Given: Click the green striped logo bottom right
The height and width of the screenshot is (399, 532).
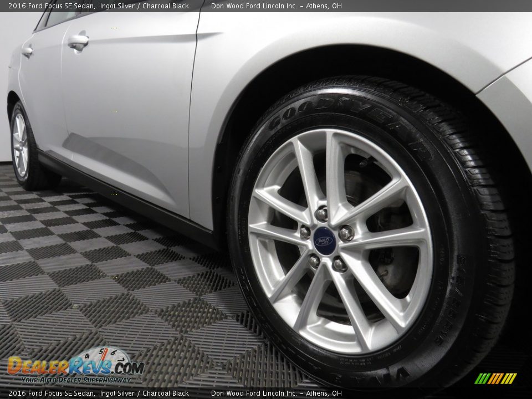Looking at the screenshot, I should click(482, 378).
